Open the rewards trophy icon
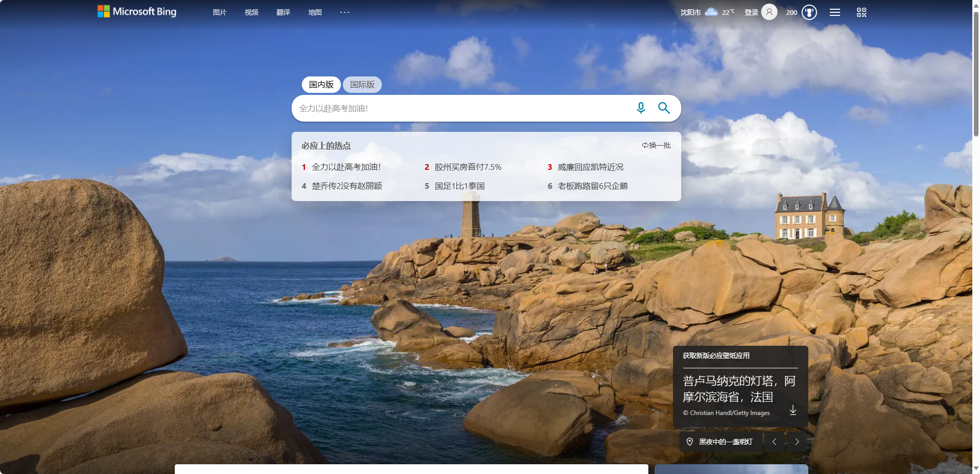 pos(809,12)
